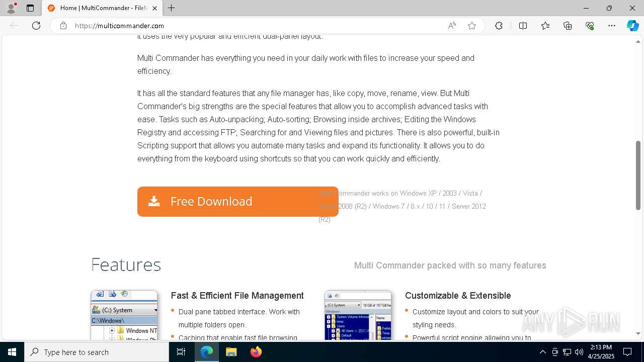This screenshot has height=362, width=644.
Task: Go back using the back arrow
Action: (x=14, y=26)
